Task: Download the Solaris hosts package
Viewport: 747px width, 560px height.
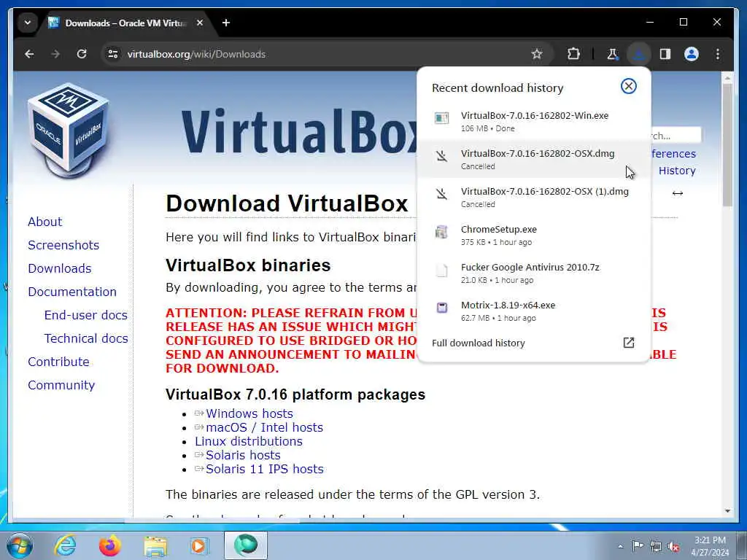Action: coord(243,455)
